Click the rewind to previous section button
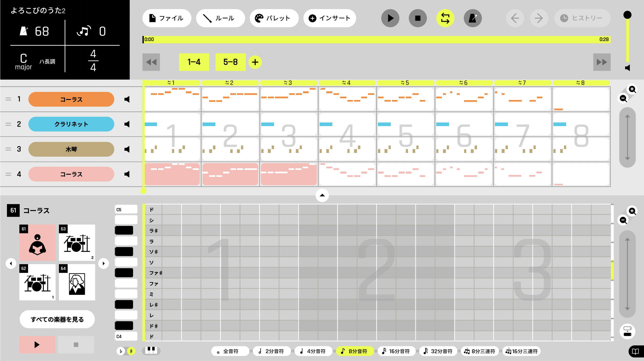644x361 pixels. [x=151, y=62]
